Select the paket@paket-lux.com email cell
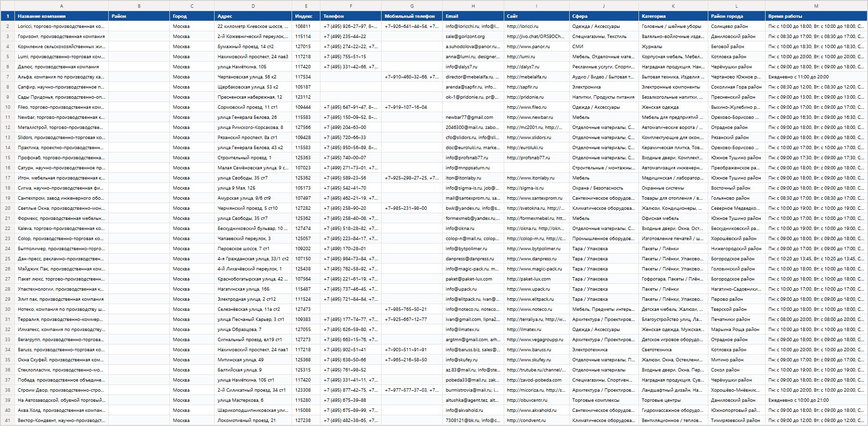The width and height of the screenshot is (868, 434). (473, 279)
